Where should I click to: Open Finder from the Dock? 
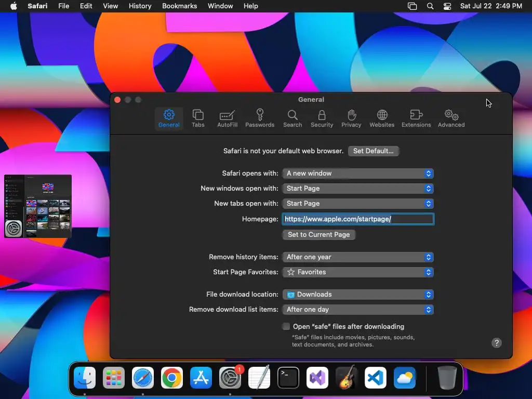coord(85,378)
